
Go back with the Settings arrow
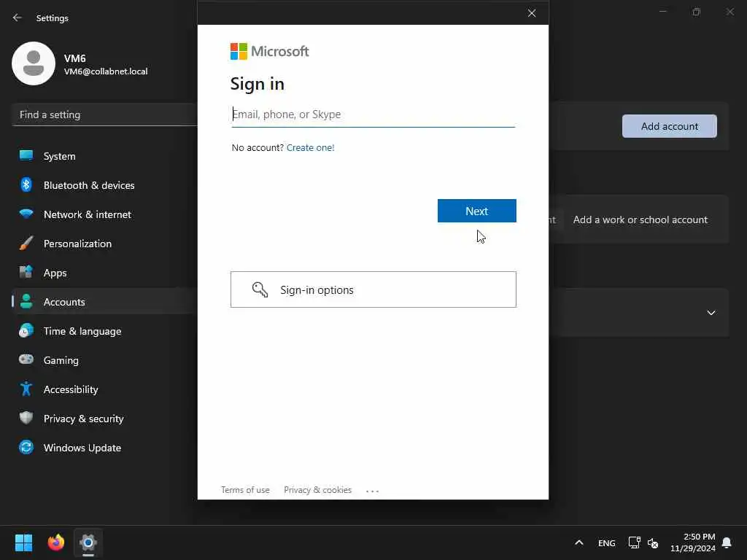[18, 17]
